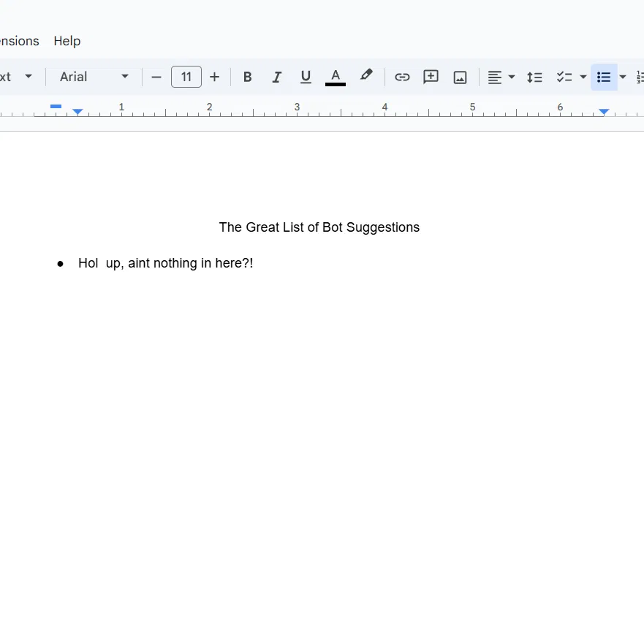The image size is (644, 644).
Task: Open the highlight color pen tool
Action: point(366,77)
